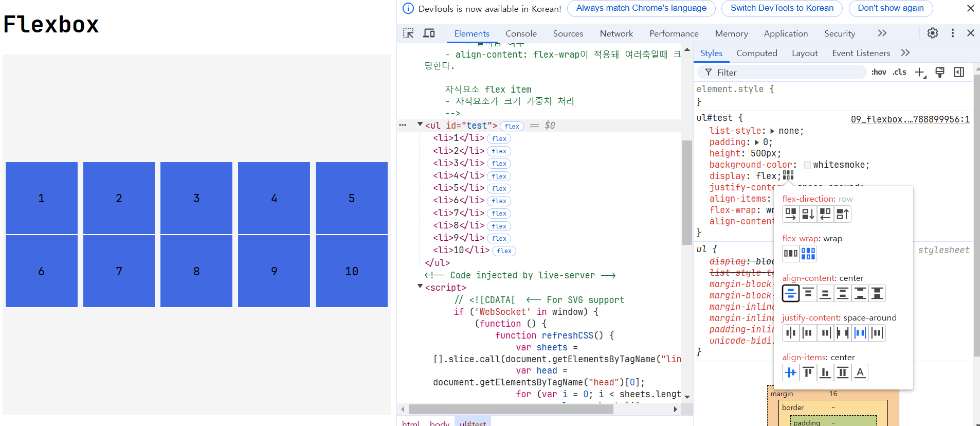
Task: Set align-content to flex-start icon
Action: tap(808, 293)
